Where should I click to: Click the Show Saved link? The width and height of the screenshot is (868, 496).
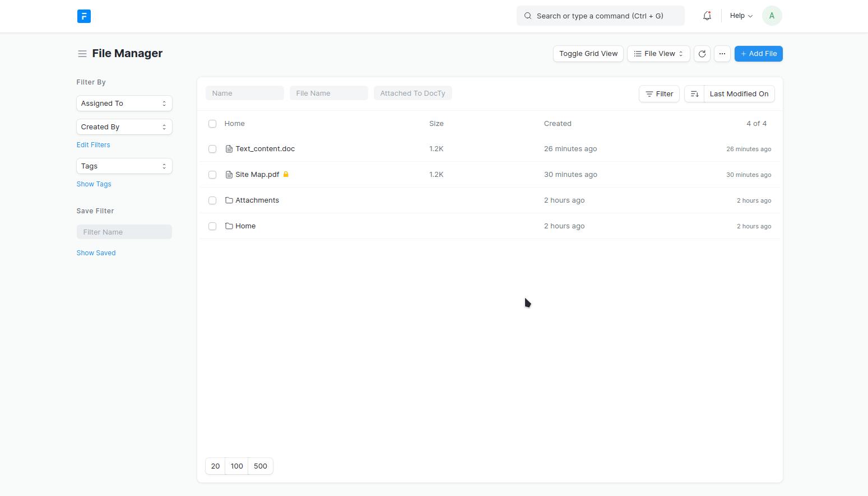tap(96, 252)
